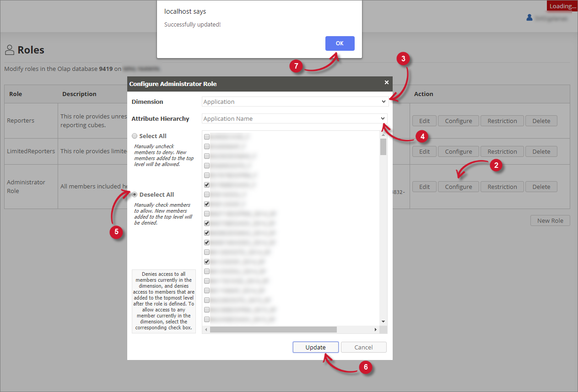Select the Select All radio button
The height and width of the screenshot is (392, 578).
(135, 135)
